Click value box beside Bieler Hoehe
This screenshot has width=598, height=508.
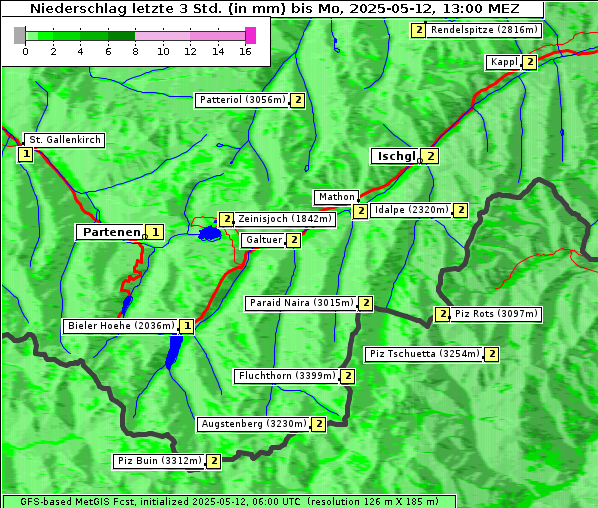tap(186, 327)
